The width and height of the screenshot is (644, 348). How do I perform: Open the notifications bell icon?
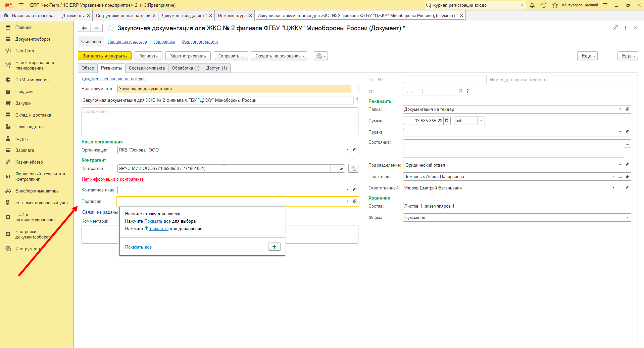point(532,5)
